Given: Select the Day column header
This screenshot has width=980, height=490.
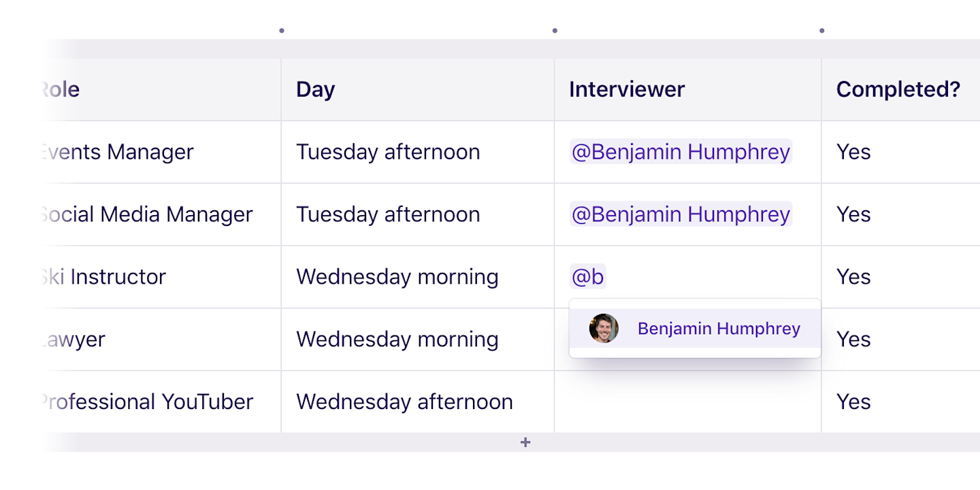Looking at the screenshot, I should tap(418, 90).
